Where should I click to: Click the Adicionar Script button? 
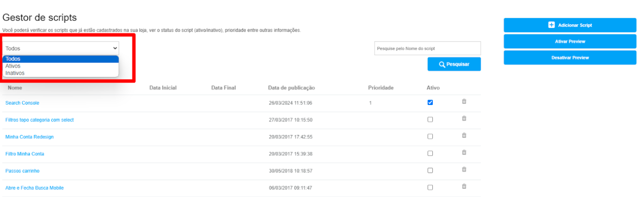tap(570, 25)
